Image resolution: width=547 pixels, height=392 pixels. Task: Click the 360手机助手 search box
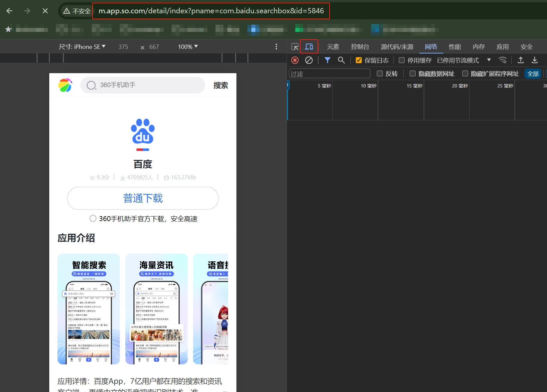pos(143,85)
